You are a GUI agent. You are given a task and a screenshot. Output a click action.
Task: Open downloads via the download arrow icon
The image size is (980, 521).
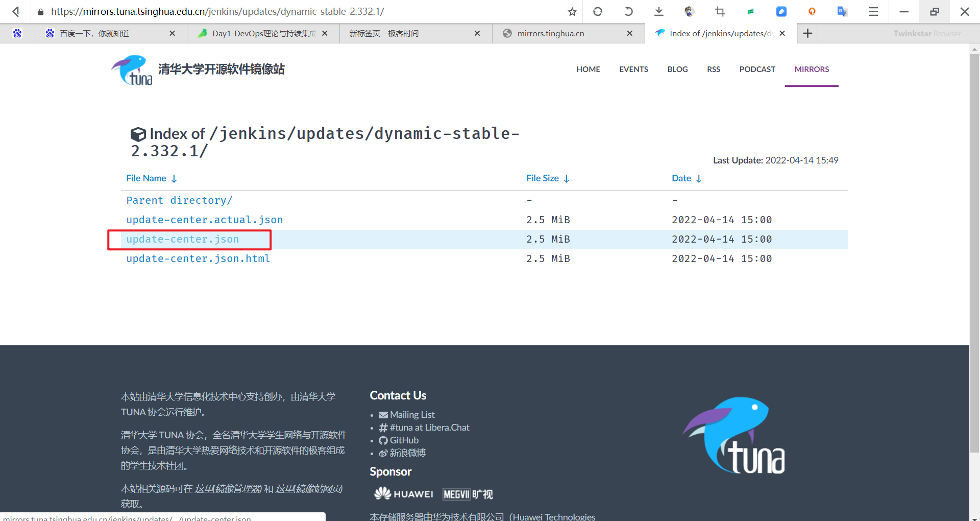(659, 11)
